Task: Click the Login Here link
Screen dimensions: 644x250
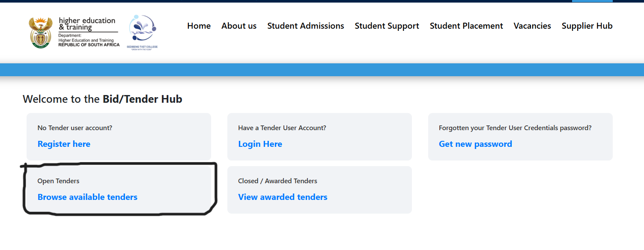Action: coord(260,144)
